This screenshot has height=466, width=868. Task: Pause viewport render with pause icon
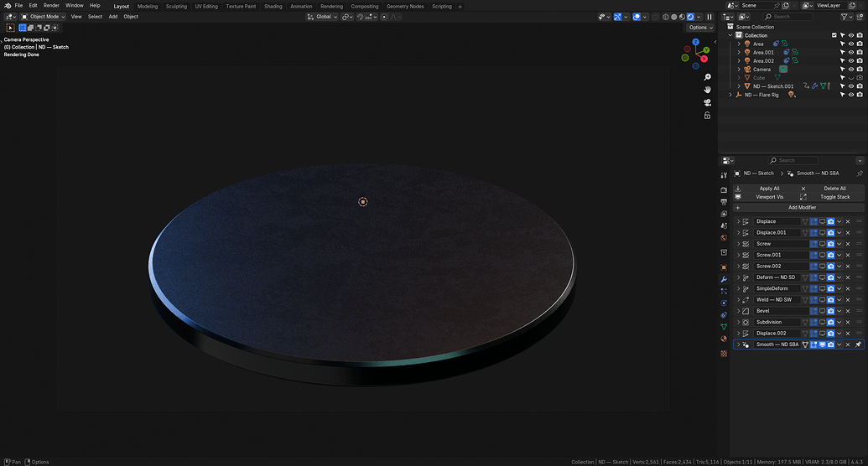point(709,17)
